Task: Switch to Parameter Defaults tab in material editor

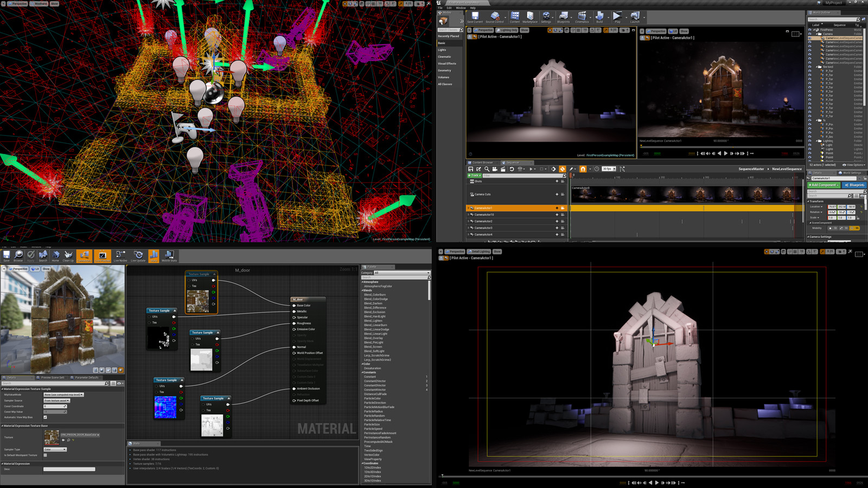Action: (86, 377)
